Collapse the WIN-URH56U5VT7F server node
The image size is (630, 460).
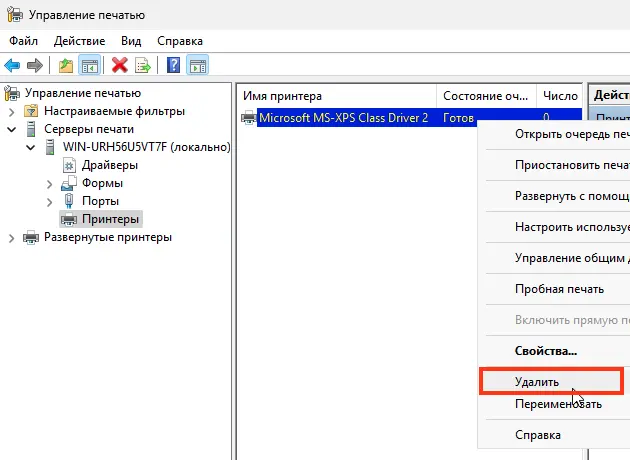click(x=31, y=147)
